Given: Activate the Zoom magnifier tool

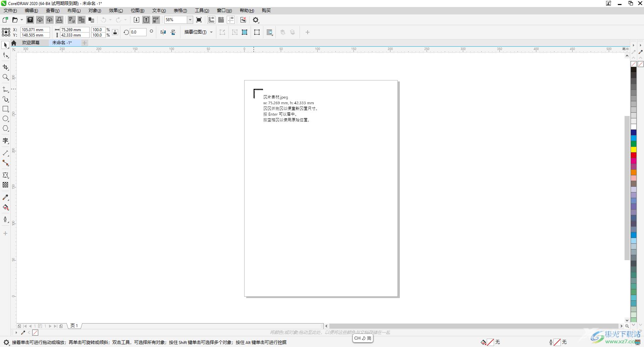Looking at the screenshot, I should 5,77.
